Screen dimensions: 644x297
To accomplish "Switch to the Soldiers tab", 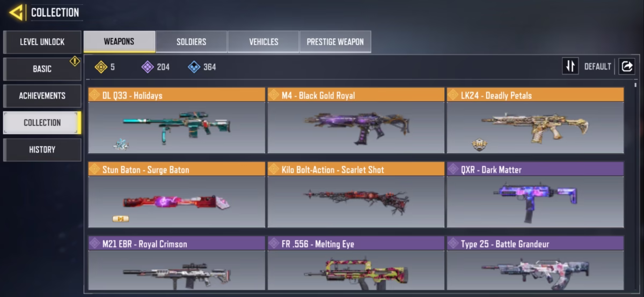I will tap(191, 42).
